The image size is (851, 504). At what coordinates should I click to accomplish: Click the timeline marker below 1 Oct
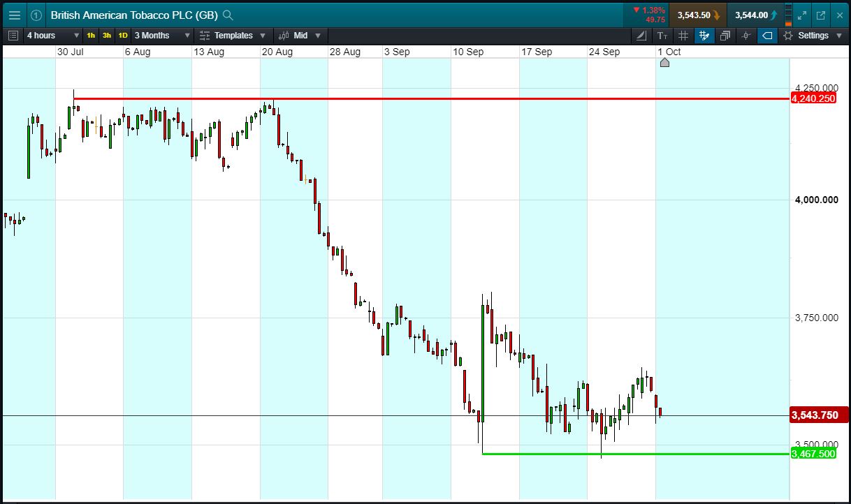[664, 63]
